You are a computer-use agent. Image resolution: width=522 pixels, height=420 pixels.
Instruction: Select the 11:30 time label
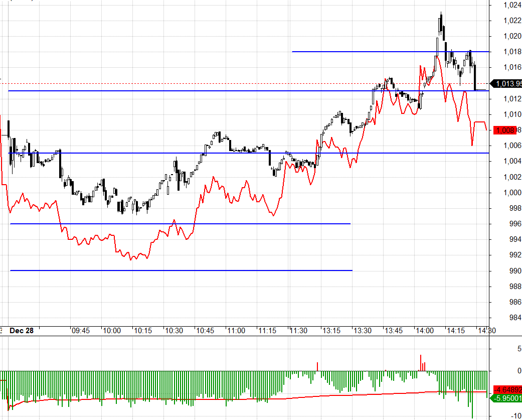299,331
